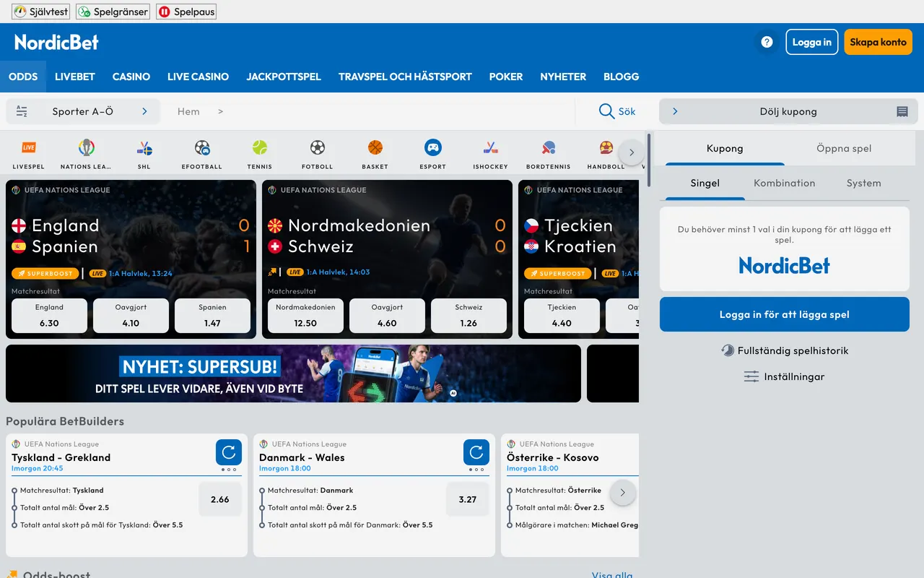
Task: Open Ishockey sport icon
Action: click(491, 155)
